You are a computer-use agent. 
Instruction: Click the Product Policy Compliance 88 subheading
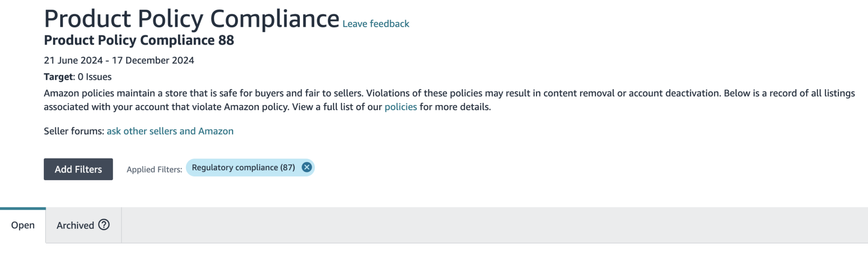click(139, 40)
